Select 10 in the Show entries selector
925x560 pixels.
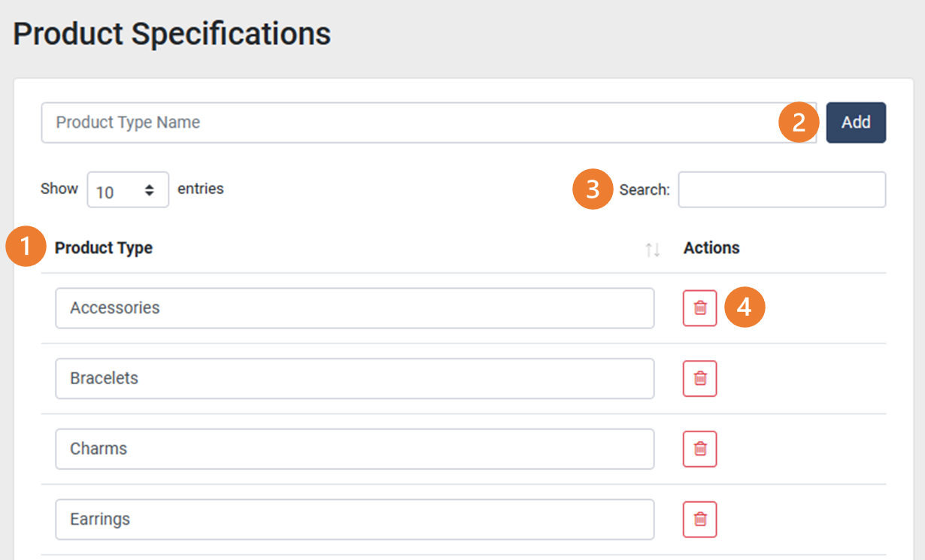click(128, 189)
